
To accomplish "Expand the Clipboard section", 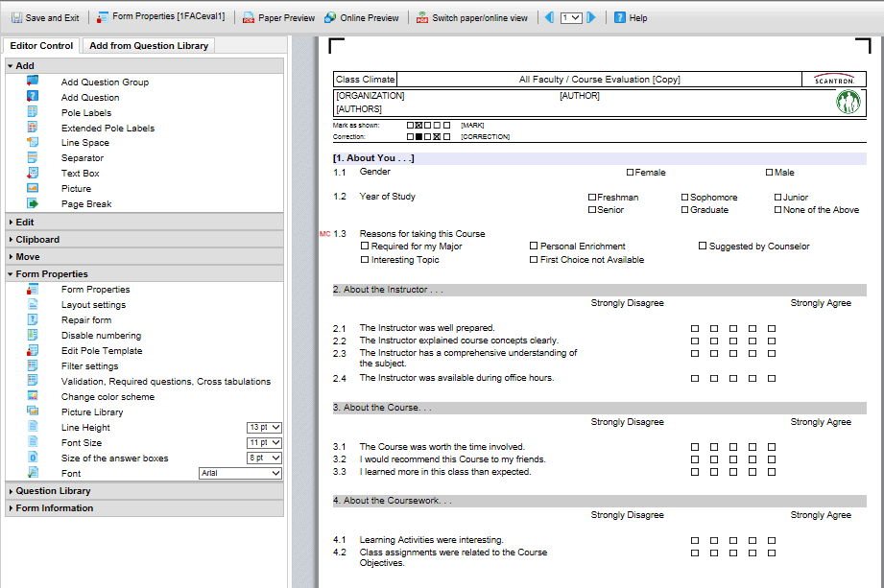I will coord(144,240).
